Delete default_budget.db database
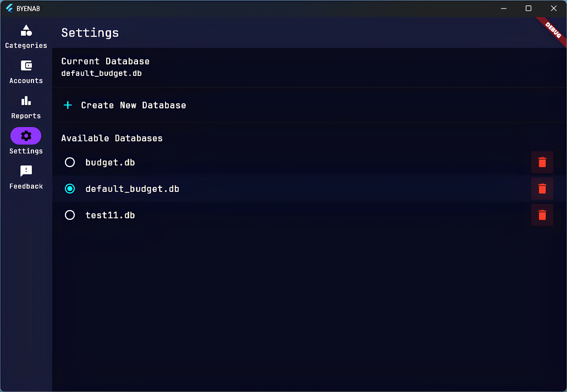Viewport: 567px width, 392px height. coord(542,189)
